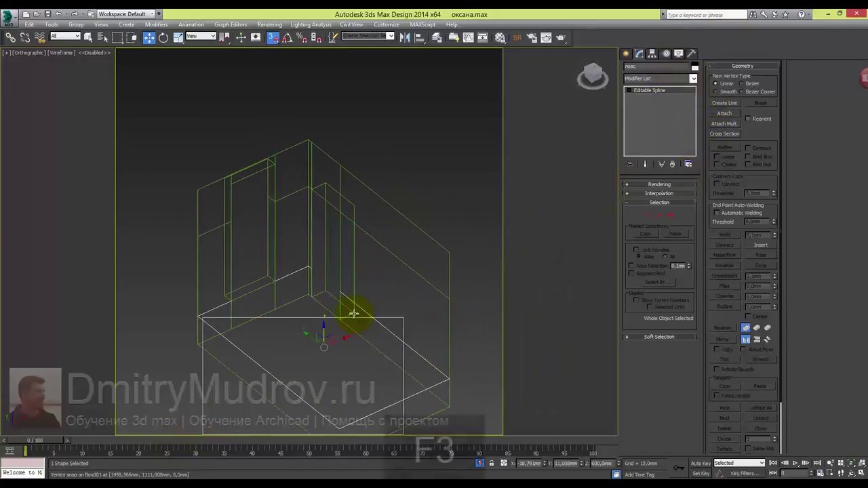This screenshot has height=488, width=868.
Task: Click the Attach Mult. button
Action: (x=724, y=123)
